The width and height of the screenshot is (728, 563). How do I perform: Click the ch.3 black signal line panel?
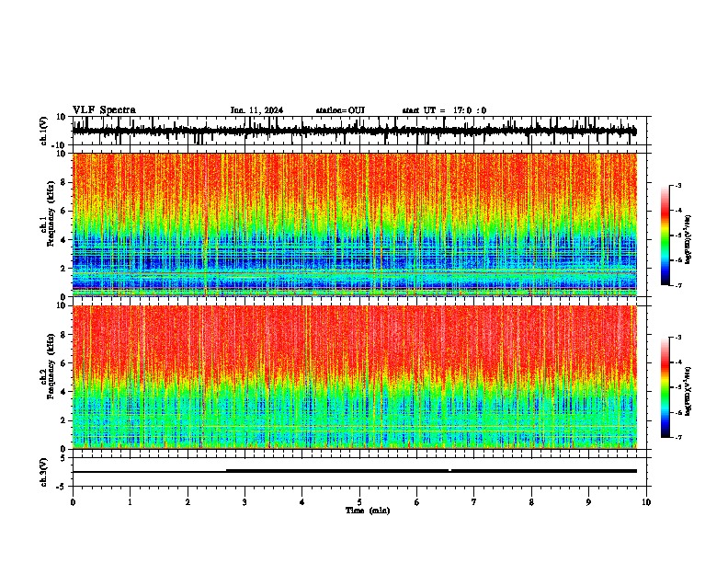click(x=361, y=472)
